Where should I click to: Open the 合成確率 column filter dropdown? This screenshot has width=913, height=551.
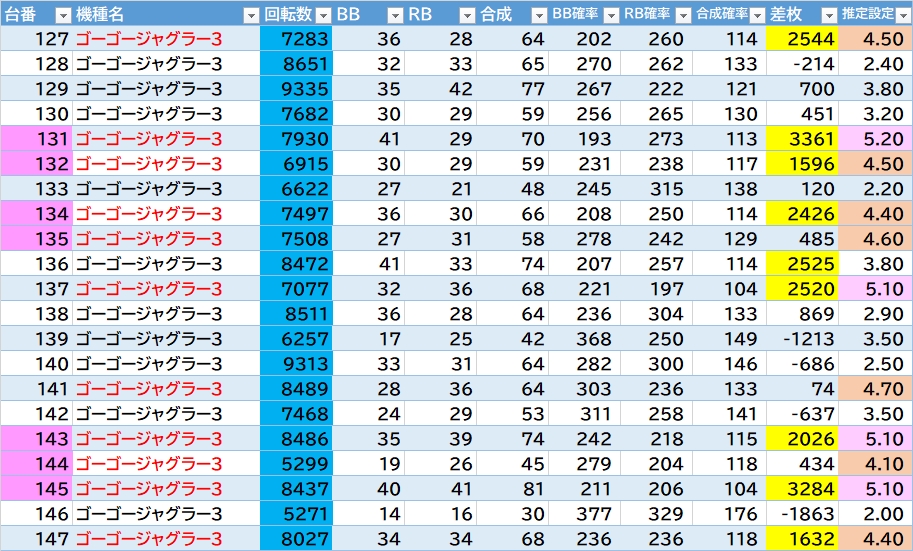757,15
